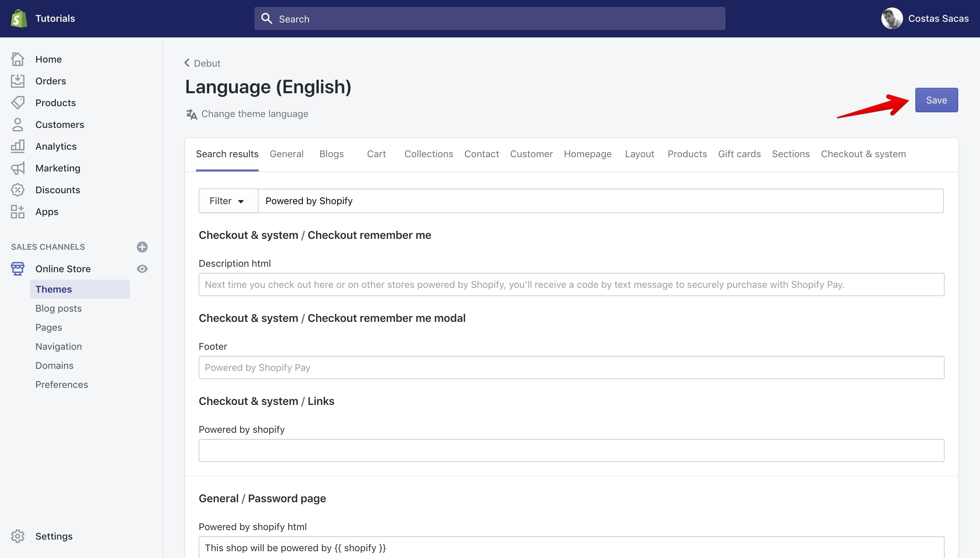The height and width of the screenshot is (558, 980).
Task: Add a sales channel with plus icon
Action: (x=142, y=247)
